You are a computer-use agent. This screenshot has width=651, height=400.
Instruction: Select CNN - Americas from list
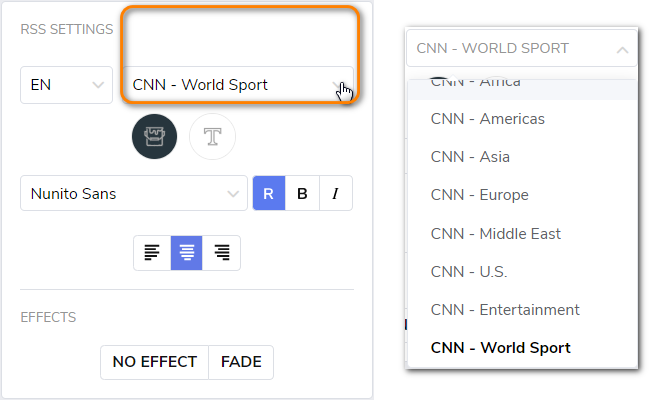pyautogui.click(x=522, y=119)
